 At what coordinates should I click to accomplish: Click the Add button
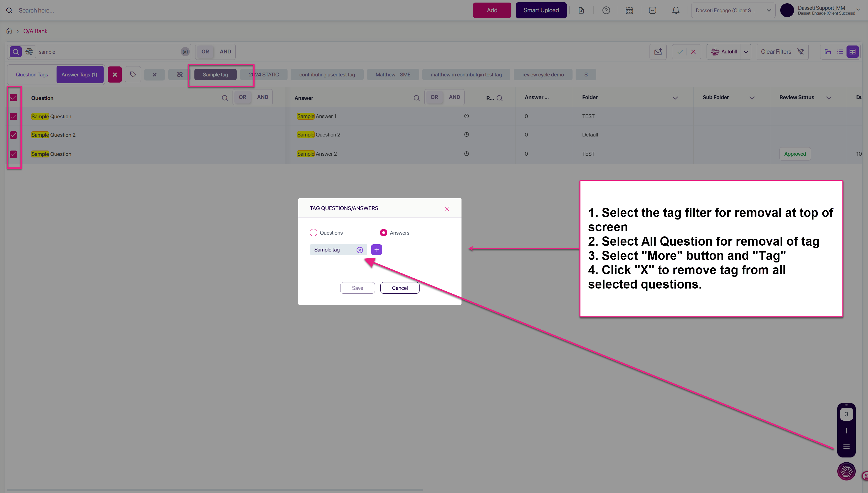(x=492, y=10)
